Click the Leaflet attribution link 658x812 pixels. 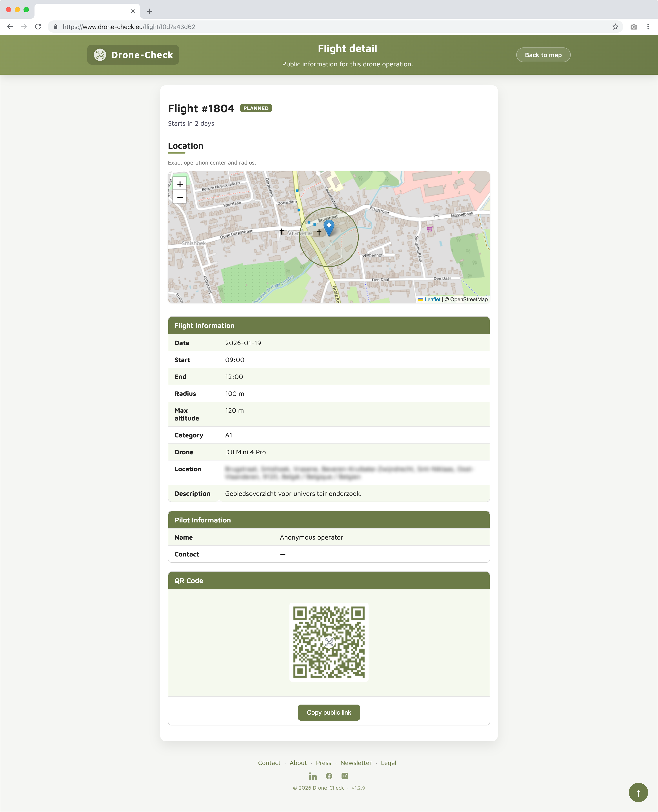tap(432, 299)
